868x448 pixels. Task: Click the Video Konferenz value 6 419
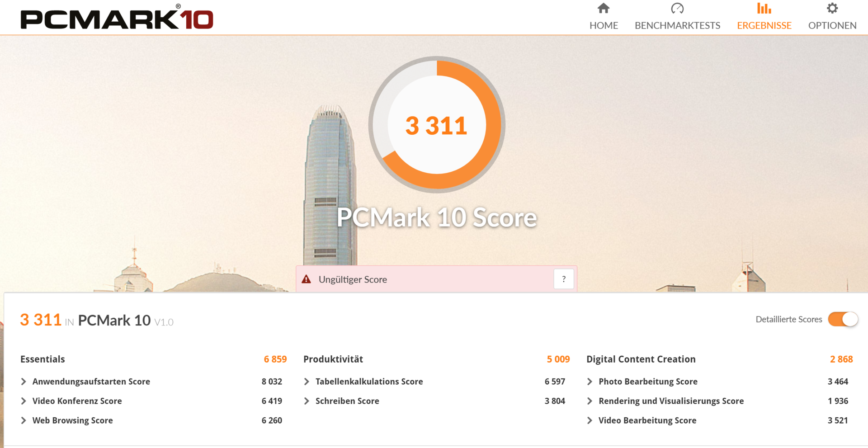pyautogui.click(x=272, y=401)
